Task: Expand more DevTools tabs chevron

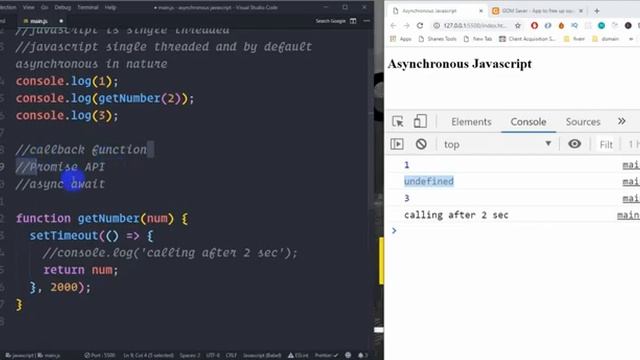Action: tap(622, 121)
